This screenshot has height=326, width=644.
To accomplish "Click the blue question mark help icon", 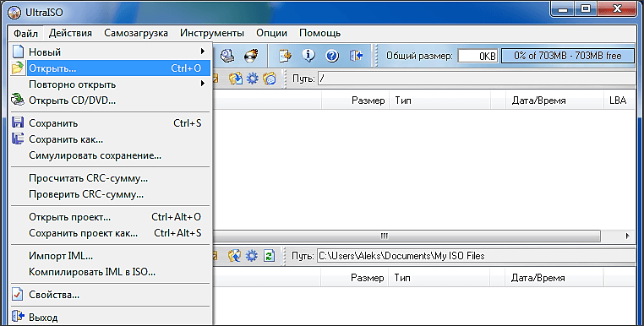I will pos(332,56).
